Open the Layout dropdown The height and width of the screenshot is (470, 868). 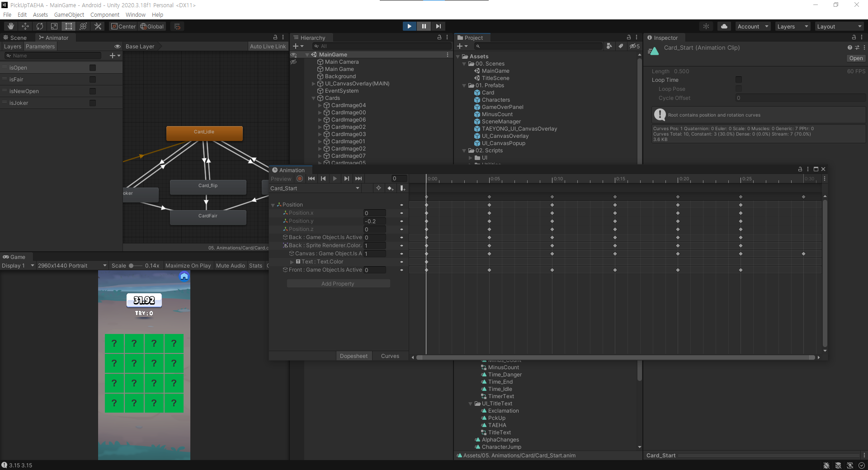coord(839,26)
